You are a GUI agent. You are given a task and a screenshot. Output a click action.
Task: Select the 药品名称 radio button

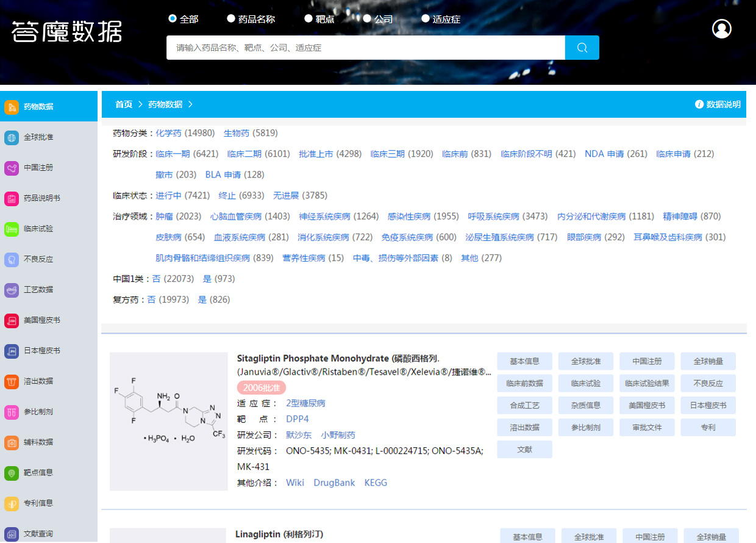coord(231,19)
